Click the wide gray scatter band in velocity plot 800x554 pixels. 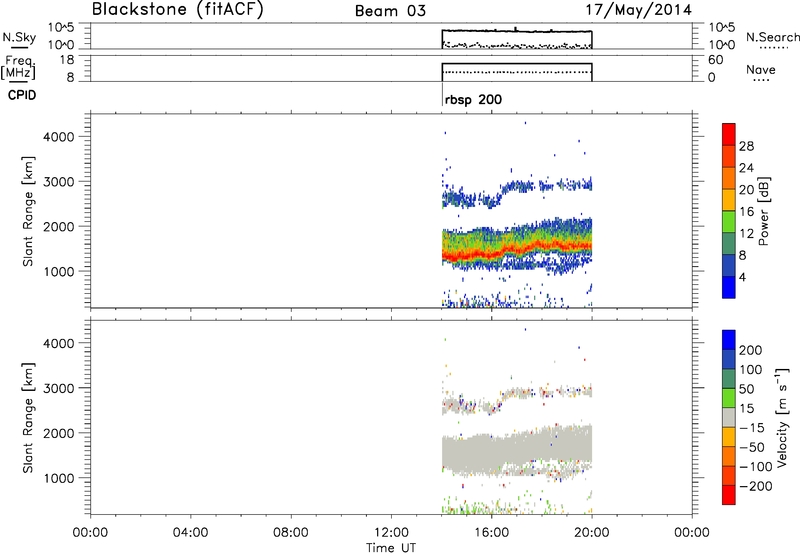click(x=516, y=451)
